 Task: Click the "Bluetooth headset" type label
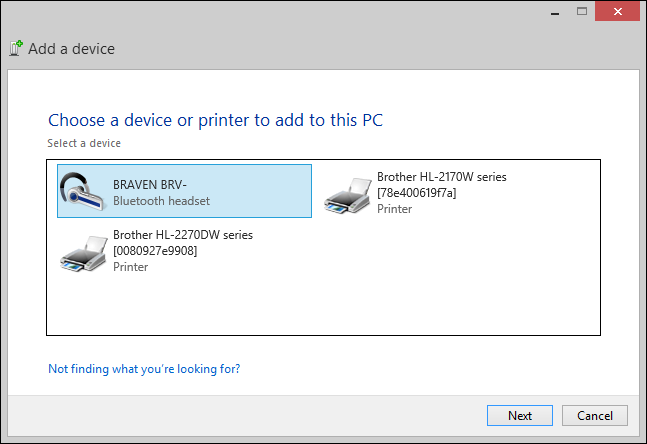click(161, 201)
